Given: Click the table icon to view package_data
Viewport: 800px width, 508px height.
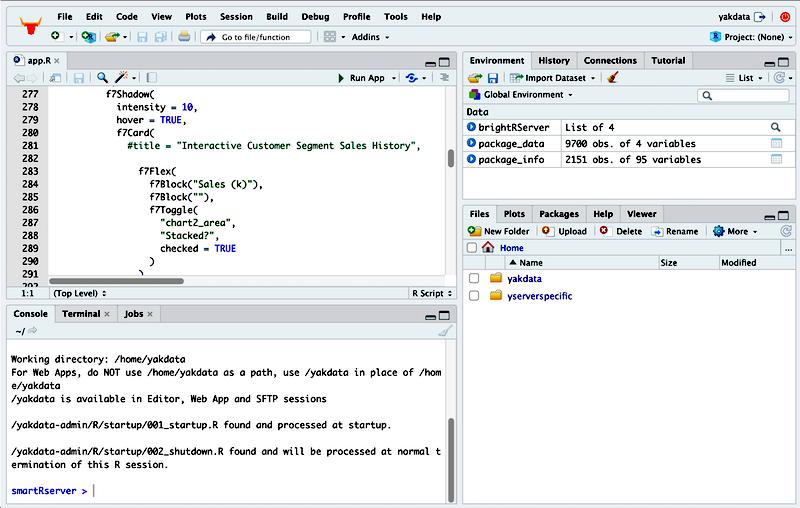Looking at the screenshot, I should tap(776, 143).
